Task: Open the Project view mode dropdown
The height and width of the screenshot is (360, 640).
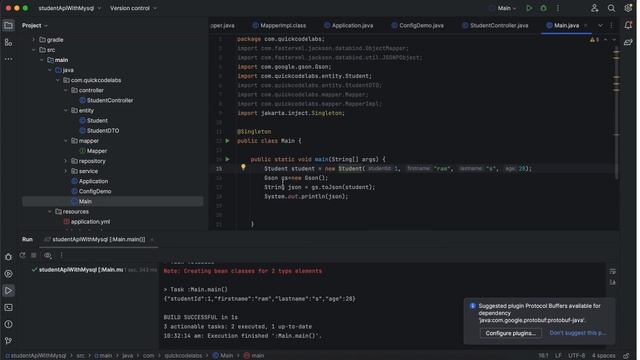Action: (x=35, y=25)
